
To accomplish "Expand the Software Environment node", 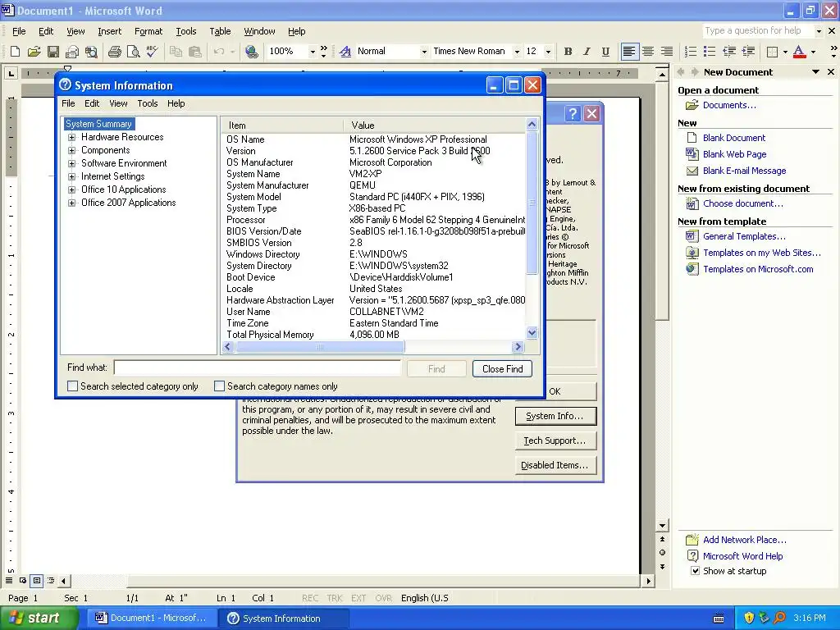I will coord(71,163).
